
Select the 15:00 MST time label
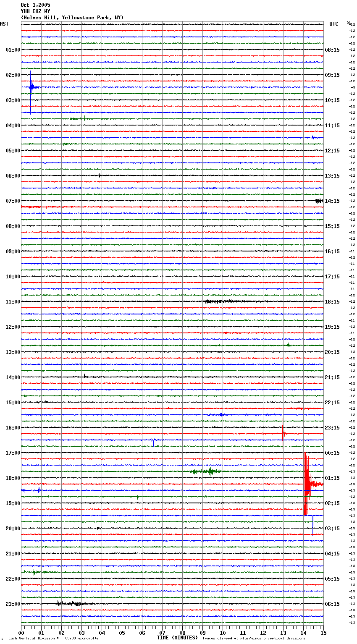pyautogui.click(x=13, y=403)
